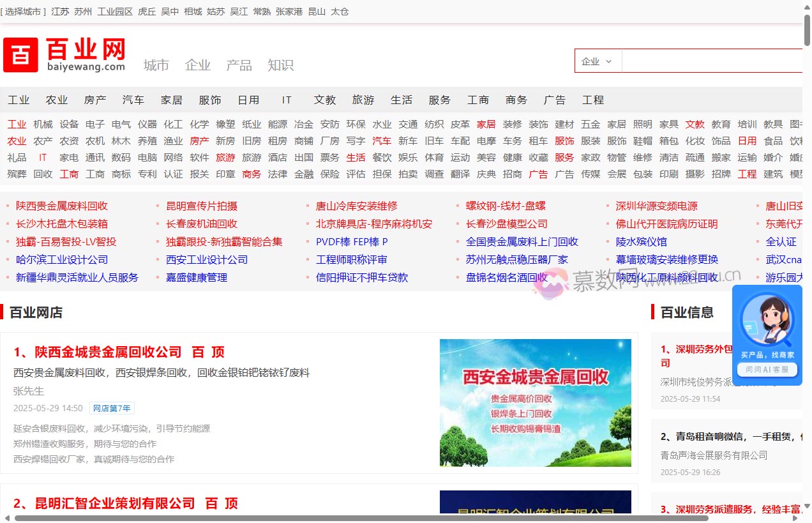Click the 西安金城贵金属回收 listing image
The height and width of the screenshot is (523, 812).
(x=535, y=403)
